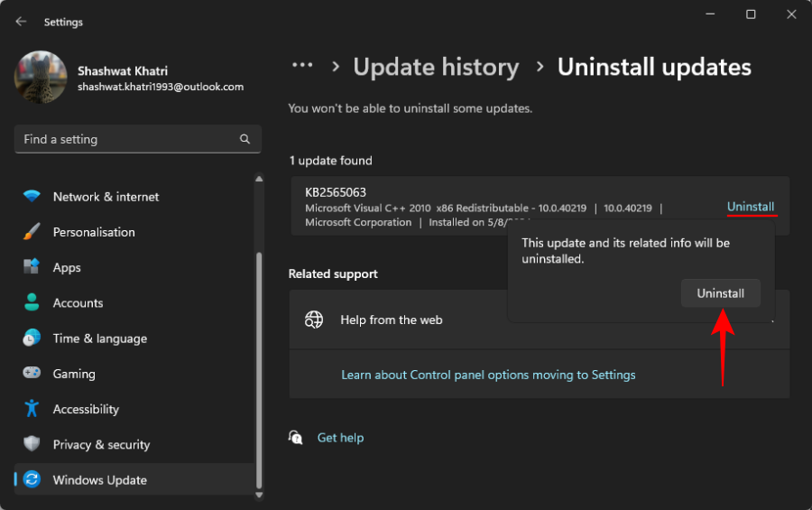Screen dimensions: 812x510
Task: Click the Get help link
Action: point(340,438)
